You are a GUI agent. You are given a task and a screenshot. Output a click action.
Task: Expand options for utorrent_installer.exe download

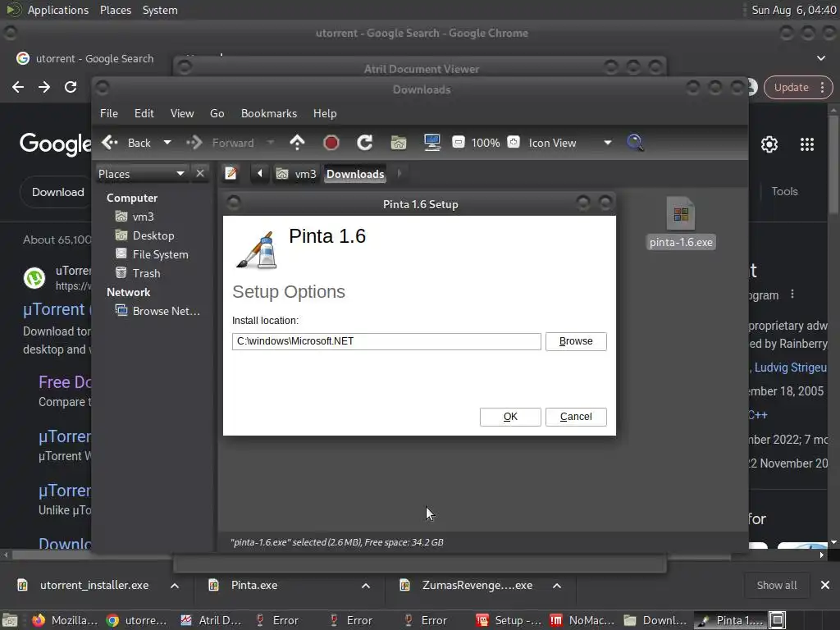pyautogui.click(x=175, y=586)
